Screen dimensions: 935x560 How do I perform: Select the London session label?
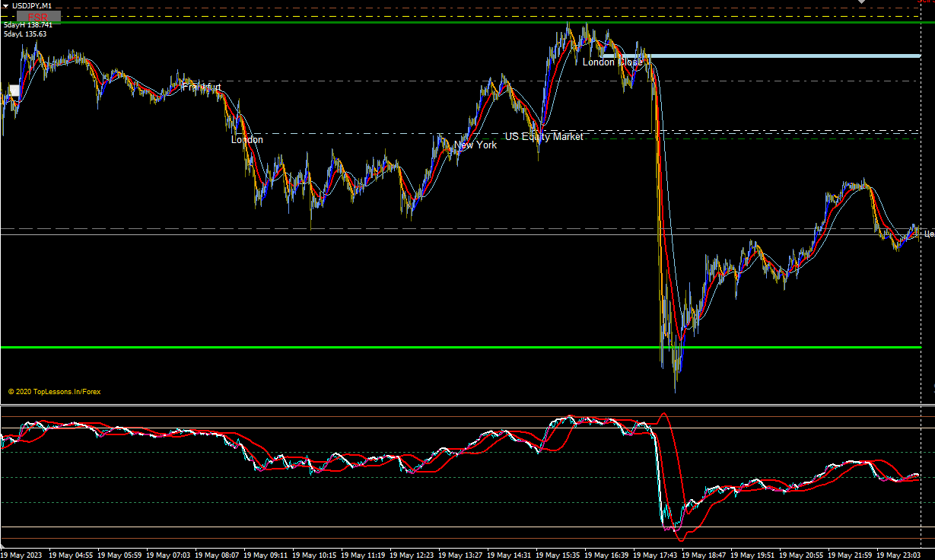pyautogui.click(x=247, y=139)
